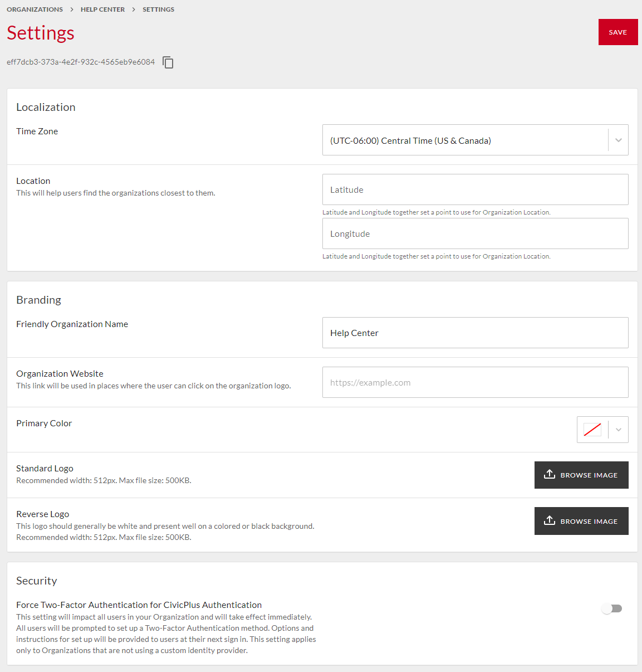Image resolution: width=642 pixels, height=672 pixels.
Task: Click the upload icon in Reverse Logo button
Action: point(550,521)
